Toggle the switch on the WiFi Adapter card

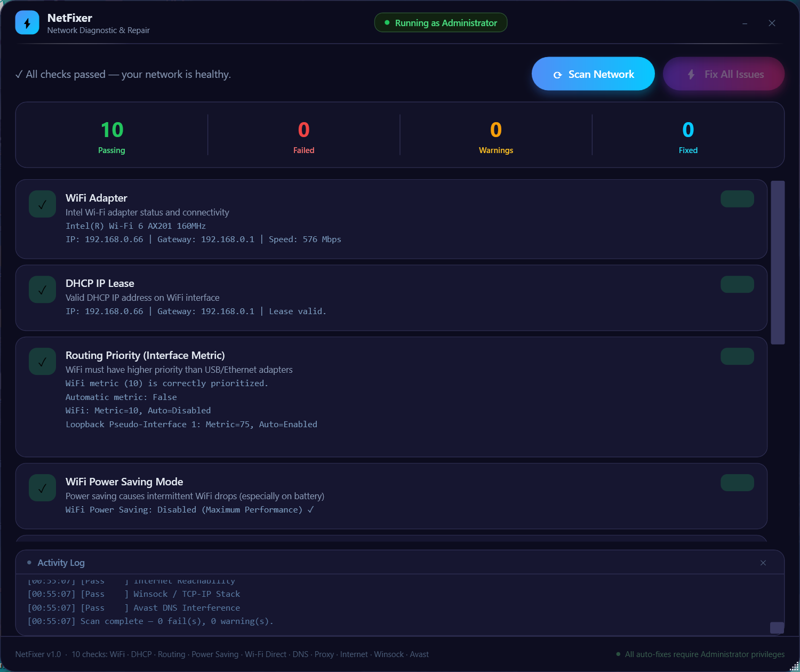[737, 198]
